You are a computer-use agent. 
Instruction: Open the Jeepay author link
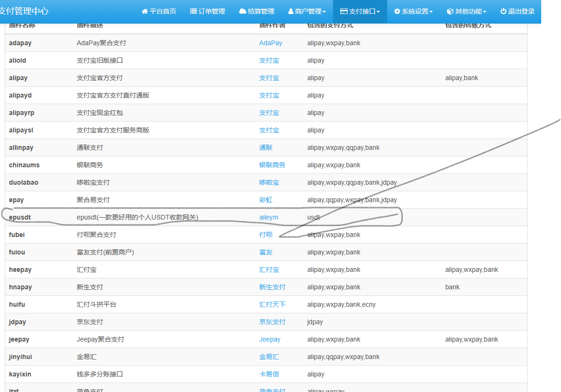click(270, 339)
